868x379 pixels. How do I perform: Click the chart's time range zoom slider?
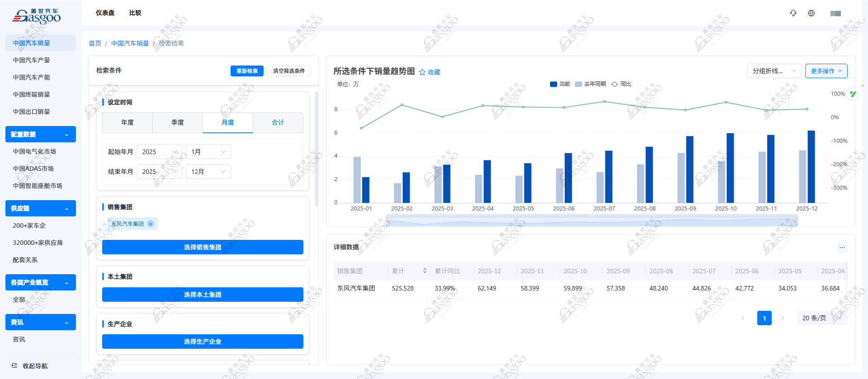pyautogui.click(x=592, y=222)
